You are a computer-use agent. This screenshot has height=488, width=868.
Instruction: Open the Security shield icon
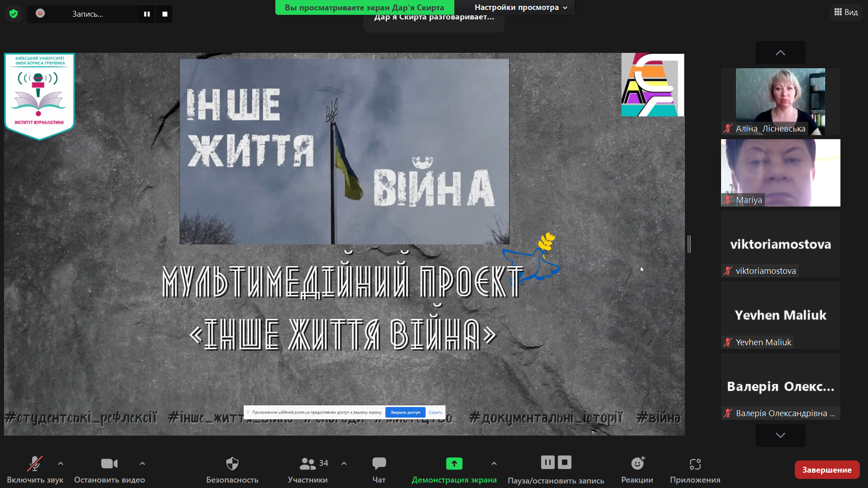[x=232, y=464]
